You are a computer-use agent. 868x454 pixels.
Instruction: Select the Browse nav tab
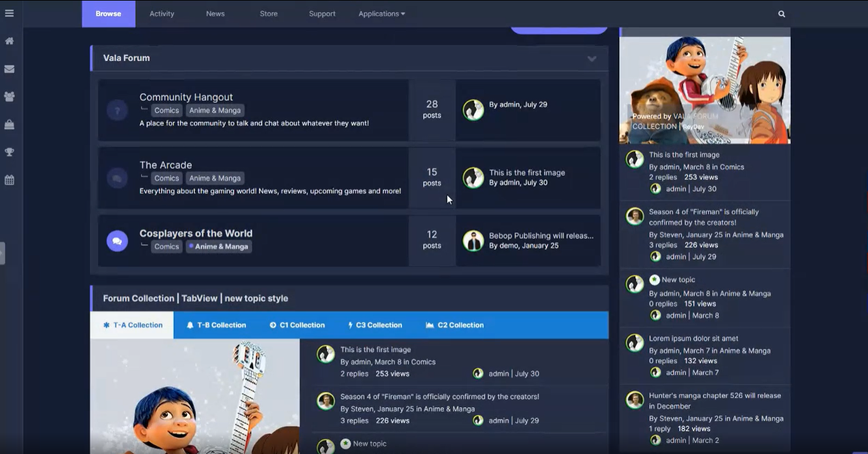tap(109, 14)
